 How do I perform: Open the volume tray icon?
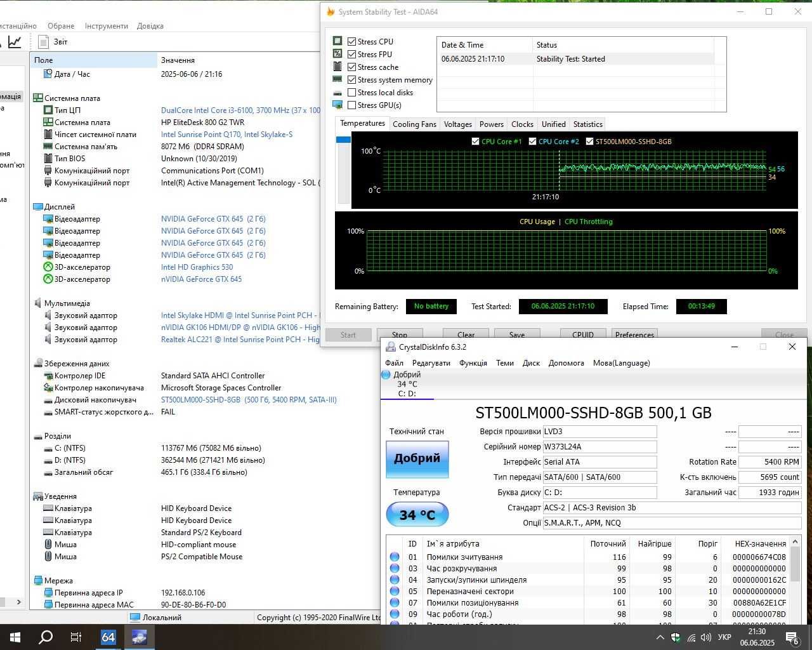click(x=706, y=637)
